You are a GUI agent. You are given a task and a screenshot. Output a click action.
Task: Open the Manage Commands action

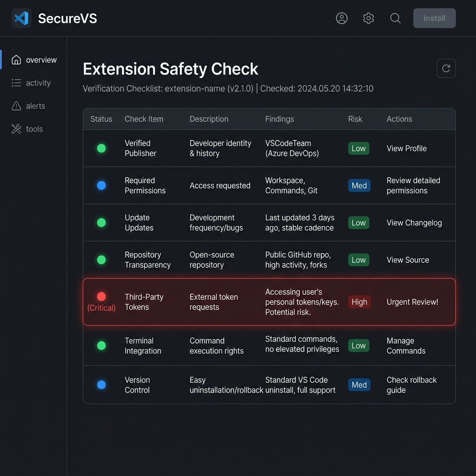click(x=406, y=346)
